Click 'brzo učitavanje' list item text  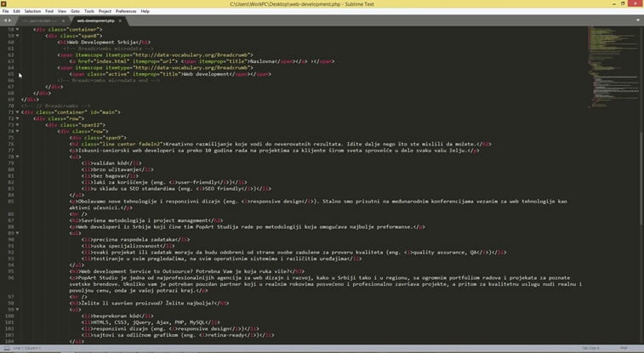116,169
